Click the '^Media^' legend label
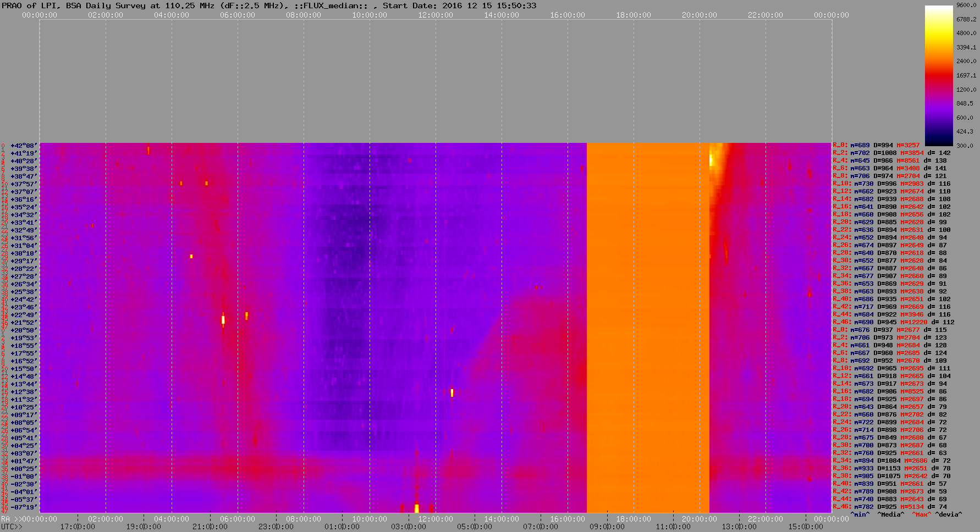The height and width of the screenshot is (532, 980). click(x=891, y=514)
